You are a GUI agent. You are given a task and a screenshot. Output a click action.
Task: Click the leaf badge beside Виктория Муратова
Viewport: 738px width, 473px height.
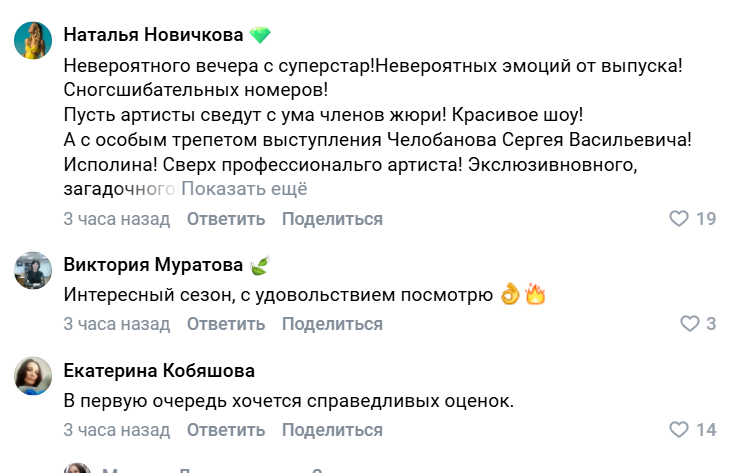259,265
